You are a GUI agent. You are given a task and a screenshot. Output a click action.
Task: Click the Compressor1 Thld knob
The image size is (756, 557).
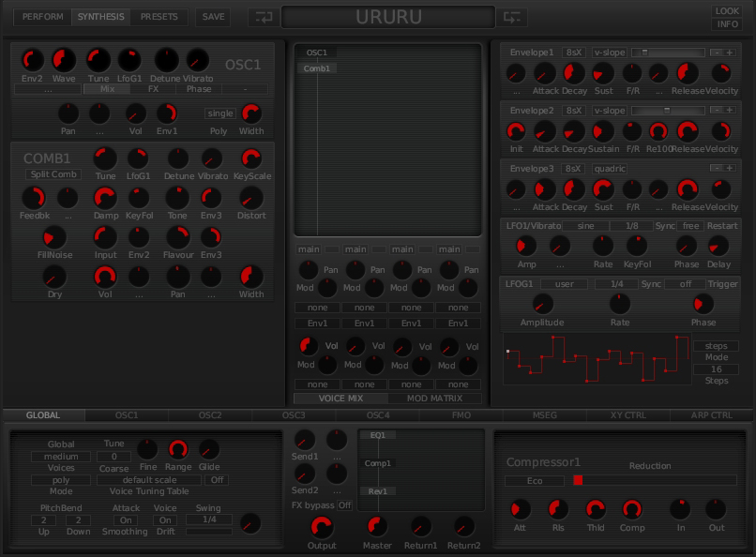pyautogui.click(x=595, y=509)
